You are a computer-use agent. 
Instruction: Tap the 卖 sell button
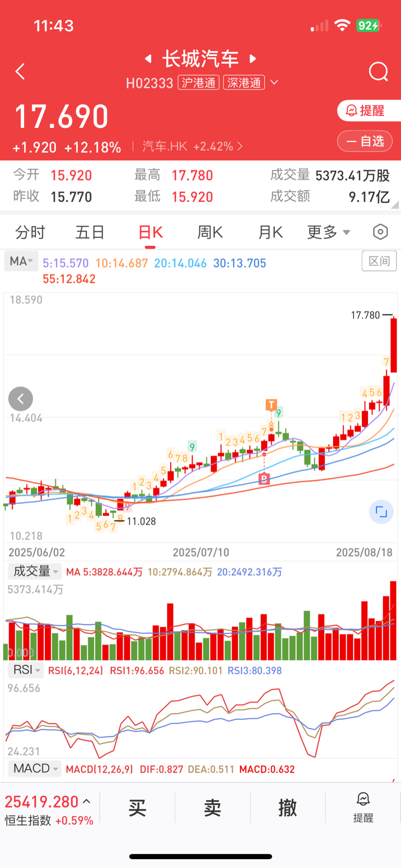[x=213, y=808]
